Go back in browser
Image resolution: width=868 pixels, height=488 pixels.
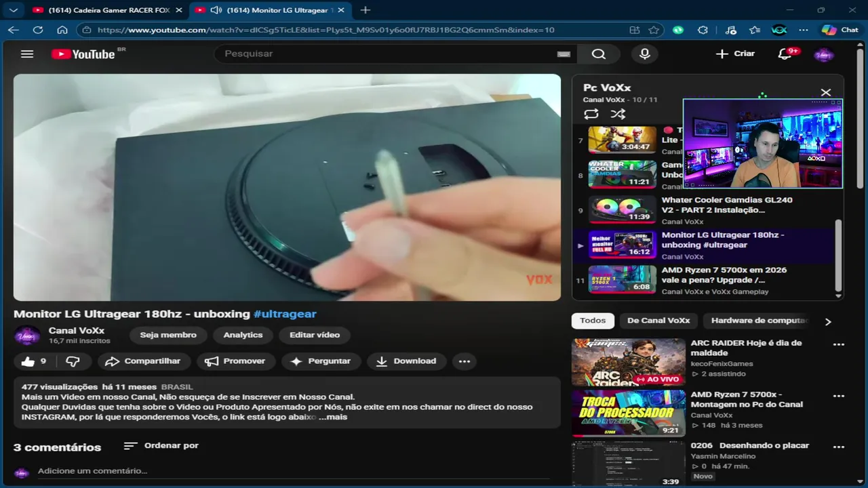click(14, 30)
